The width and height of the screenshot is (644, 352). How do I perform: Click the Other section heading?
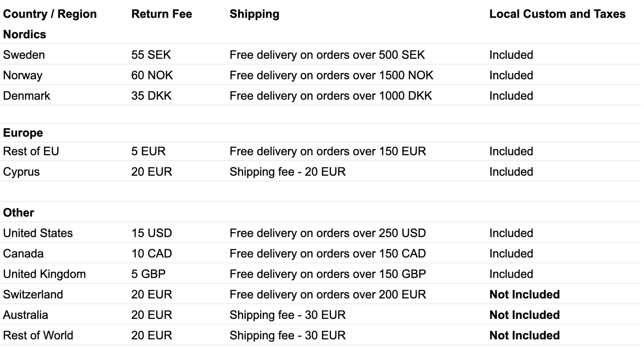18,212
